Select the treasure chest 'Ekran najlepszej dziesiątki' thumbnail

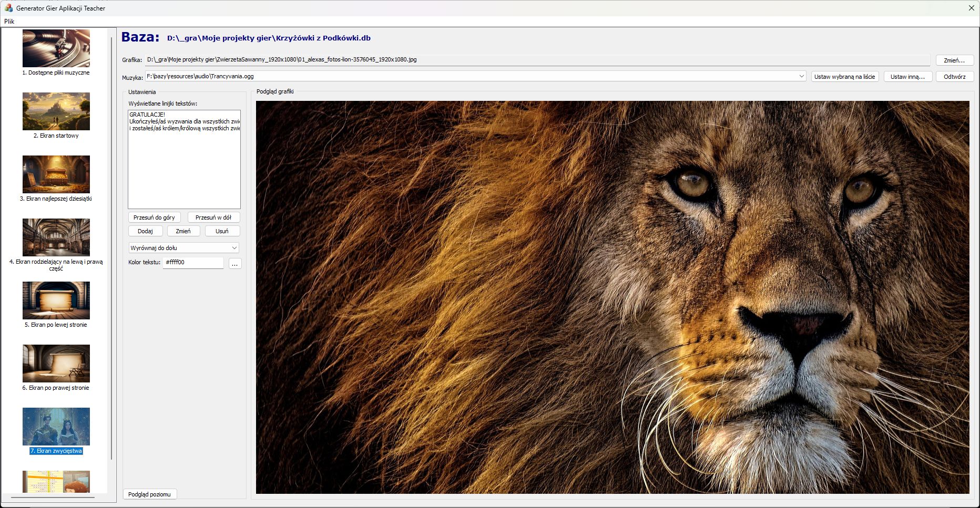pyautogui.click(x=56, y=174)
